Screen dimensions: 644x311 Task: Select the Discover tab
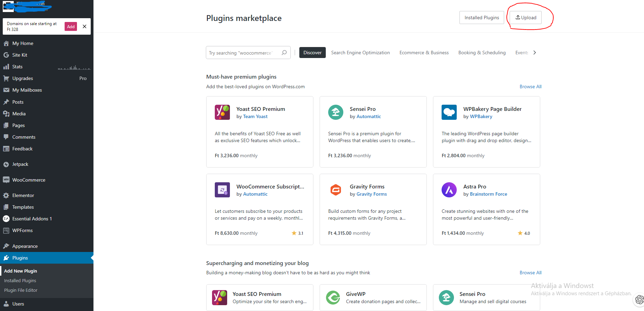tap(312, 53)
